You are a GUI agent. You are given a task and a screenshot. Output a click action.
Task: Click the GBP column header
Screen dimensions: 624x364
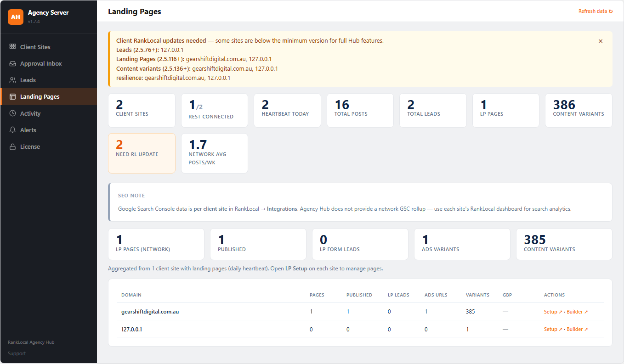(x=507, y=295)
